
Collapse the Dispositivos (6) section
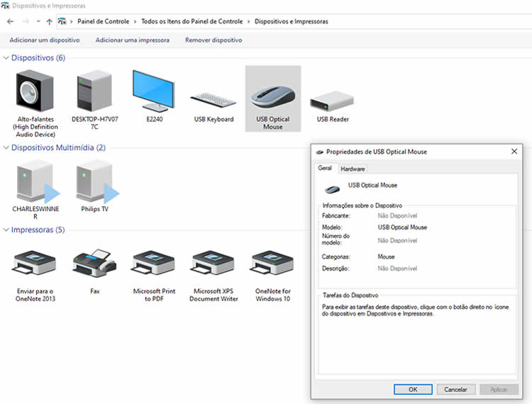(6, 58)
